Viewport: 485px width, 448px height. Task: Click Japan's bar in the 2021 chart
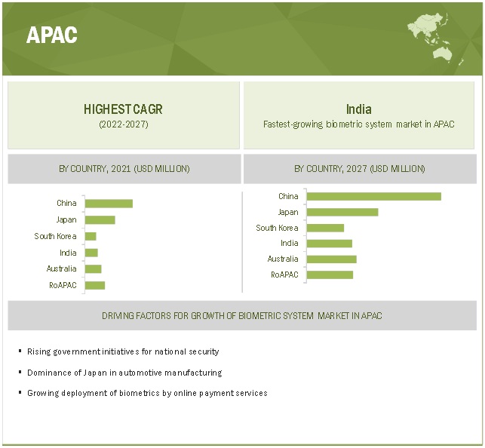100,220
